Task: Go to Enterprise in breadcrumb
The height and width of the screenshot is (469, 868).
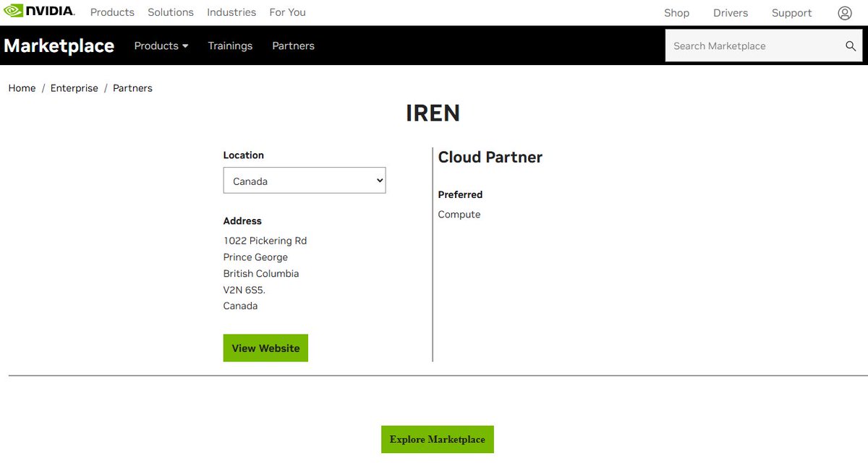Action: (74, 88)
